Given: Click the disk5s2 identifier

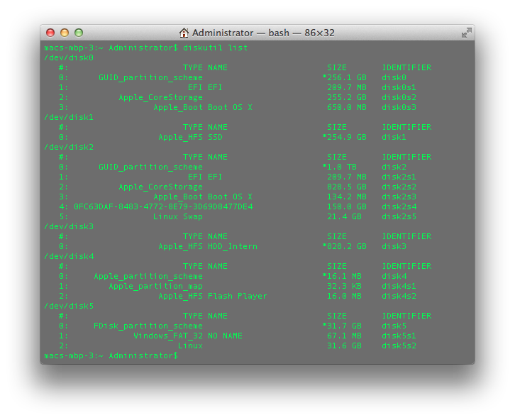Looking at the screenshot, I should (x=399, y=346).
